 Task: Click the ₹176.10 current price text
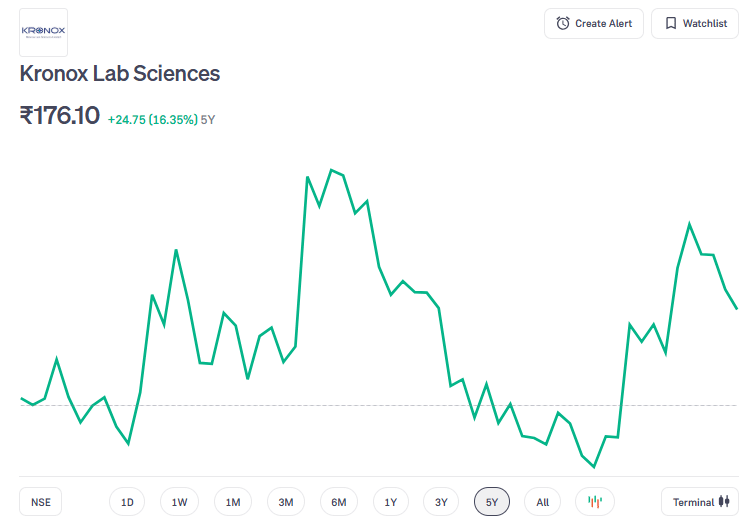(60, 116)
